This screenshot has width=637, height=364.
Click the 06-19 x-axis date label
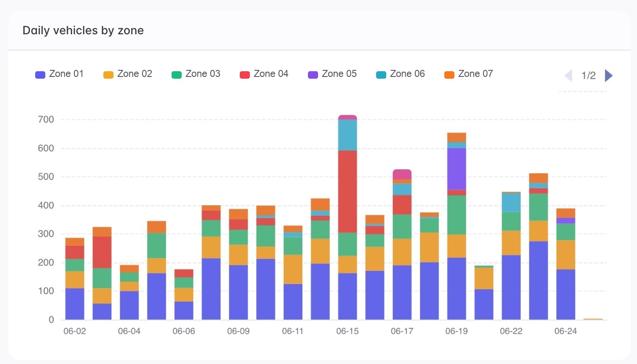tap(457, 331)
